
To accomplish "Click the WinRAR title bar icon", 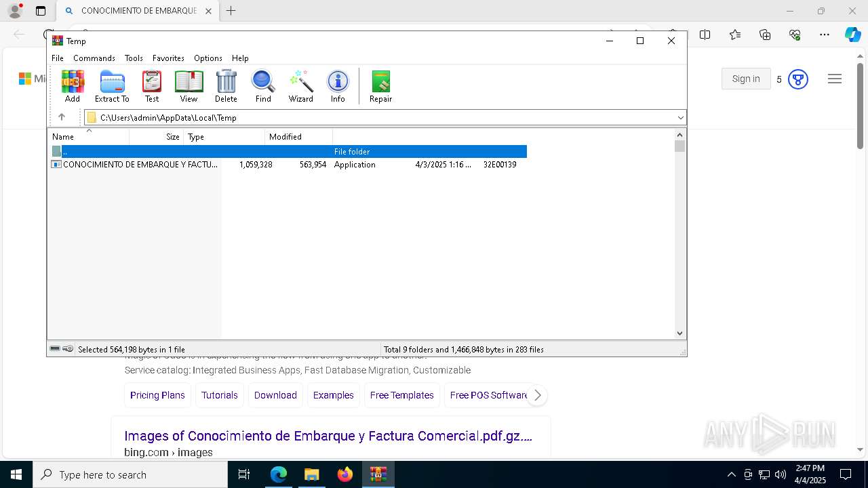I will (58, 41).
